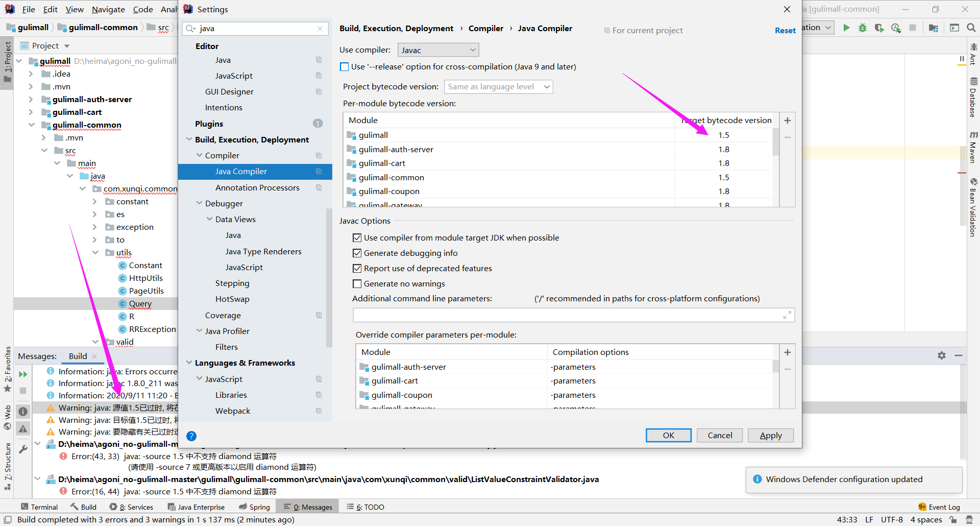
Task: Switch to the TODO tool tab
Action: [x=366, y=507]
